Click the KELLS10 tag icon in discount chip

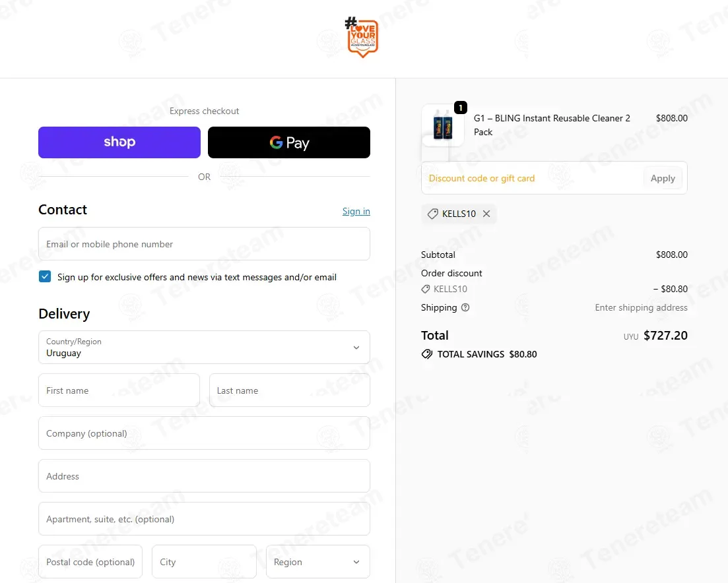[x=432, y=214]
